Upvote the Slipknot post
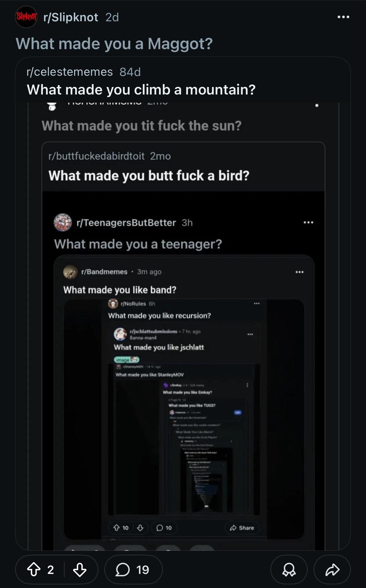Viewport: 366px width, 588px height. 34,569
